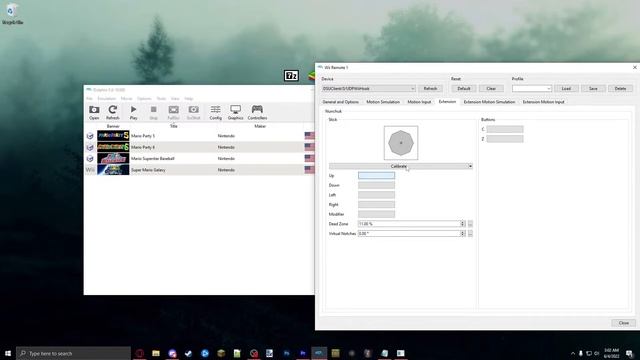Open the Controllers settings icon
Viewport: 640px width, 360px height.
tap(257, 112)
